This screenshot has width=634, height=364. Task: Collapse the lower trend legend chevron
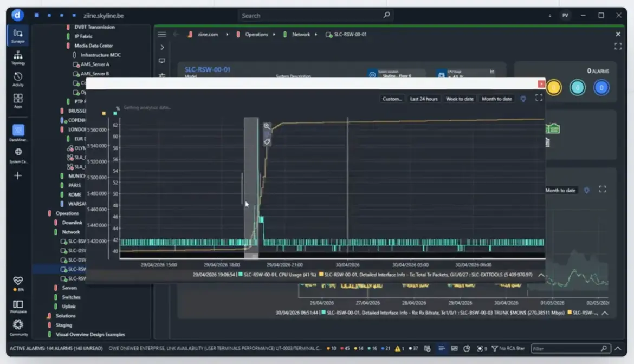(605, 313)
